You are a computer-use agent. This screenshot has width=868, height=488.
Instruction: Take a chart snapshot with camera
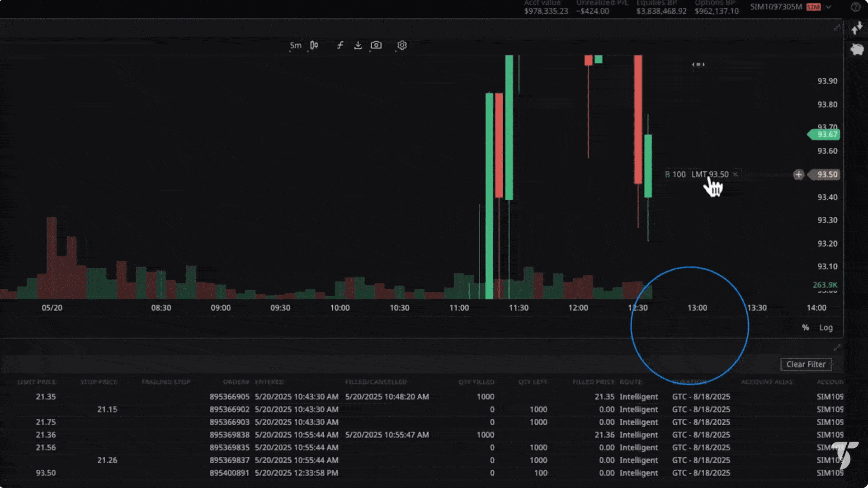376,45
